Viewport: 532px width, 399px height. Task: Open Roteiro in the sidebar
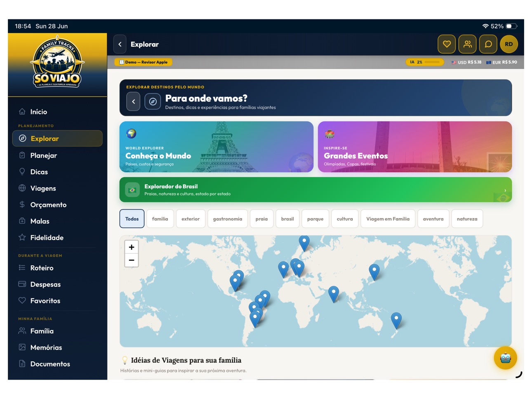tap(57, 268)
